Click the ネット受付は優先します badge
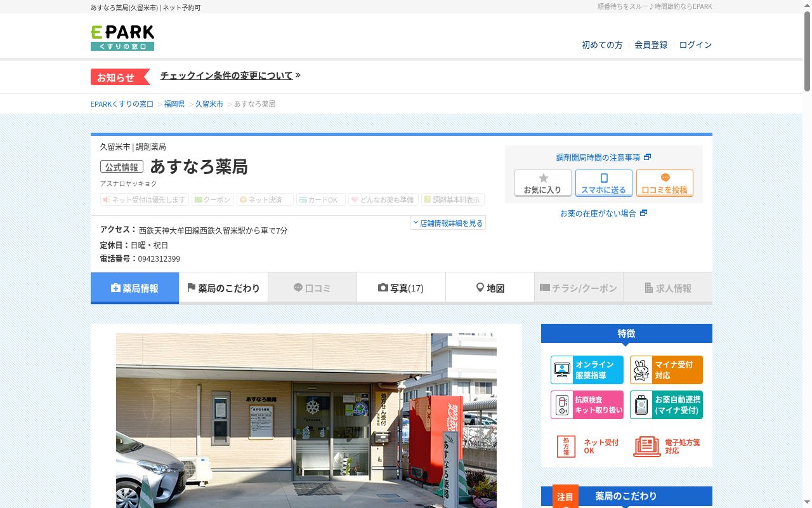The height and width of the screenshot is (508, 812). pos(145,199)
